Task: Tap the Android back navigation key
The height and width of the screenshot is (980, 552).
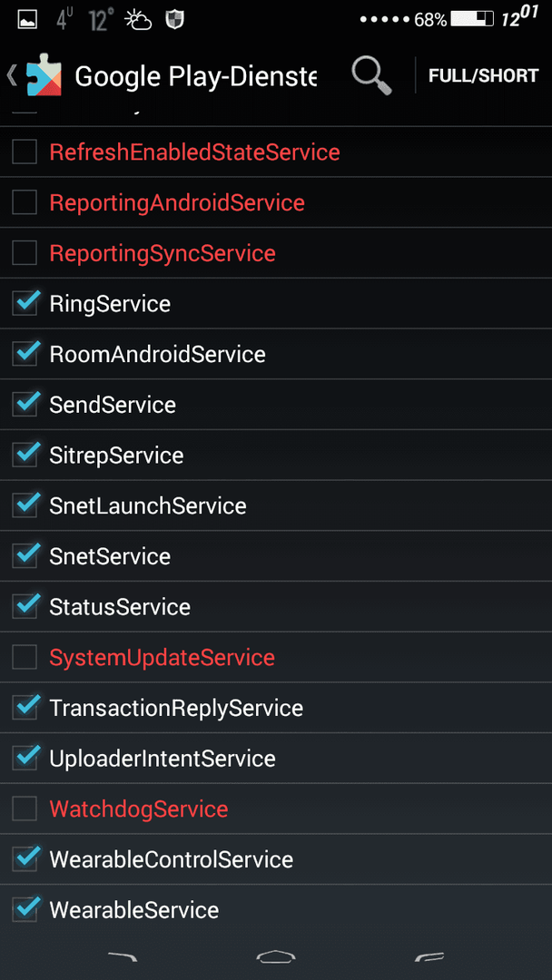Action: 122,957
